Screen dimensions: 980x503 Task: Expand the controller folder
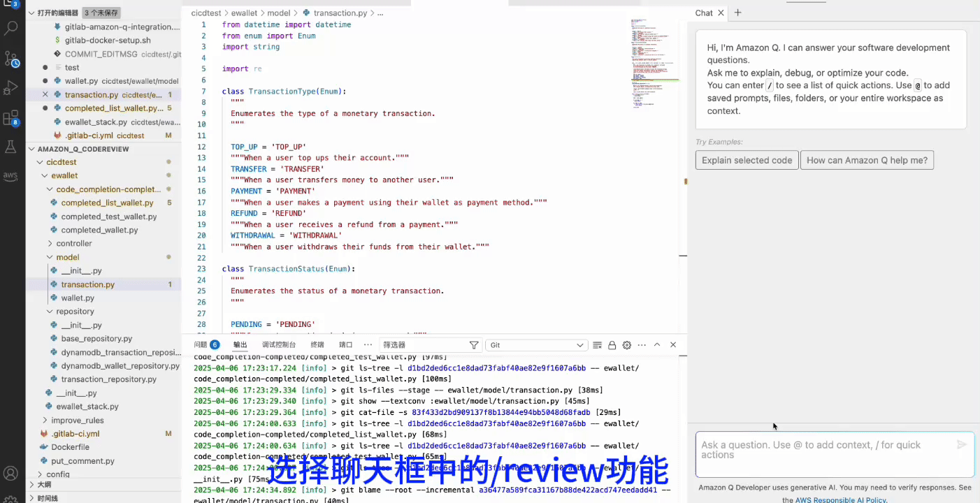click(73, 244)
